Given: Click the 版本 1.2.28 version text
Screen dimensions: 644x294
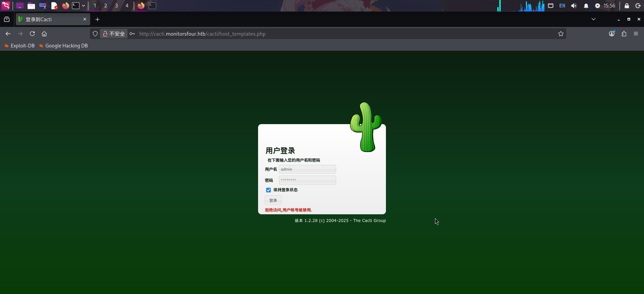Looking at the screenshot, I should pos(340,221).
